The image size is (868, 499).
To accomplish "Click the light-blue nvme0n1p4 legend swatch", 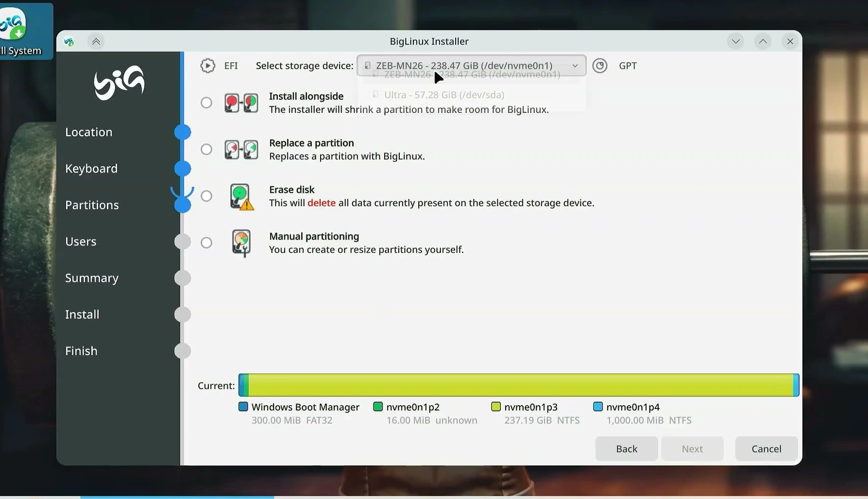I will (598, 407).
